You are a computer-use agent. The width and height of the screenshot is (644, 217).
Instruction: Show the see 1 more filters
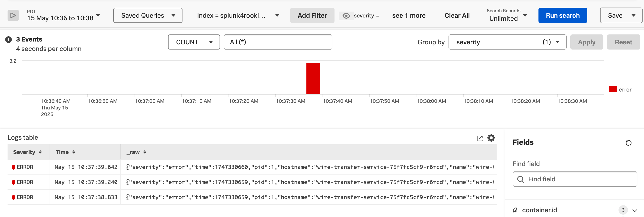click(x=409, y=16)
